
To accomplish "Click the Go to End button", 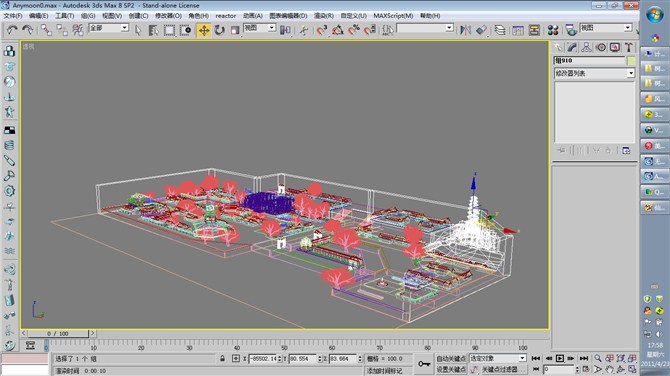I will 584,358.
